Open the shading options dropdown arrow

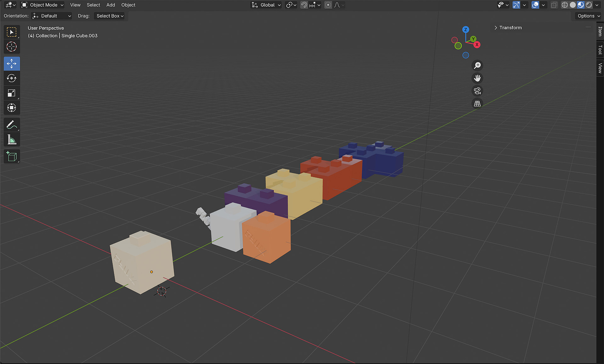point(597,5)
